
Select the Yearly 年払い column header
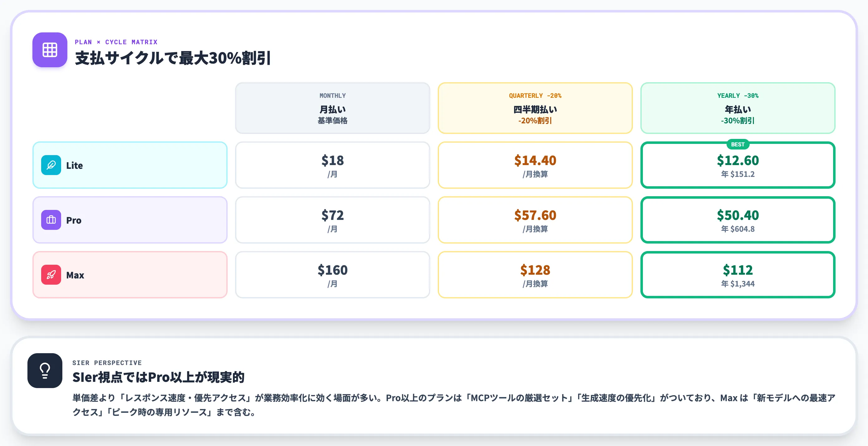click(x=738, y=108)
